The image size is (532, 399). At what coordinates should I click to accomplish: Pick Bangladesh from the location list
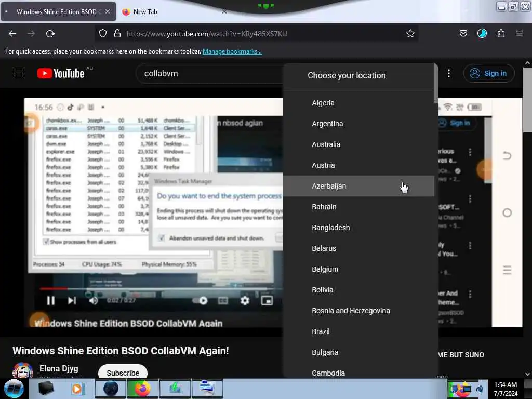[x=358, y=228]
